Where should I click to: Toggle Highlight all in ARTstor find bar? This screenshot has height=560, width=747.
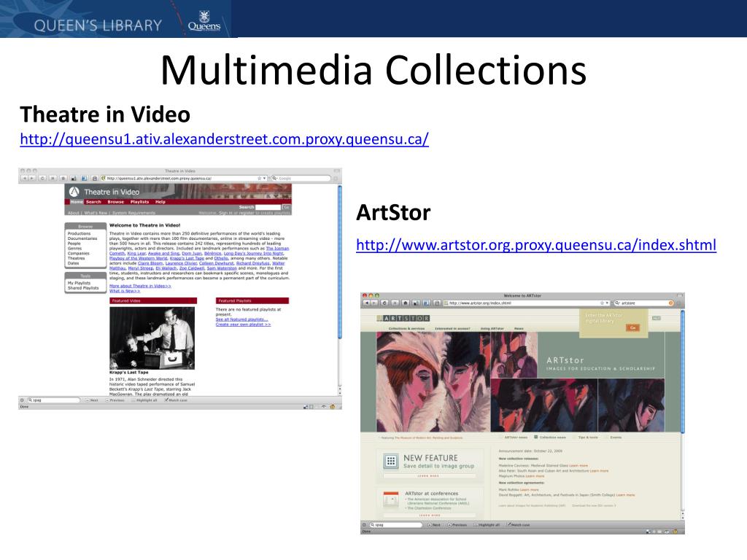point(487,525)
